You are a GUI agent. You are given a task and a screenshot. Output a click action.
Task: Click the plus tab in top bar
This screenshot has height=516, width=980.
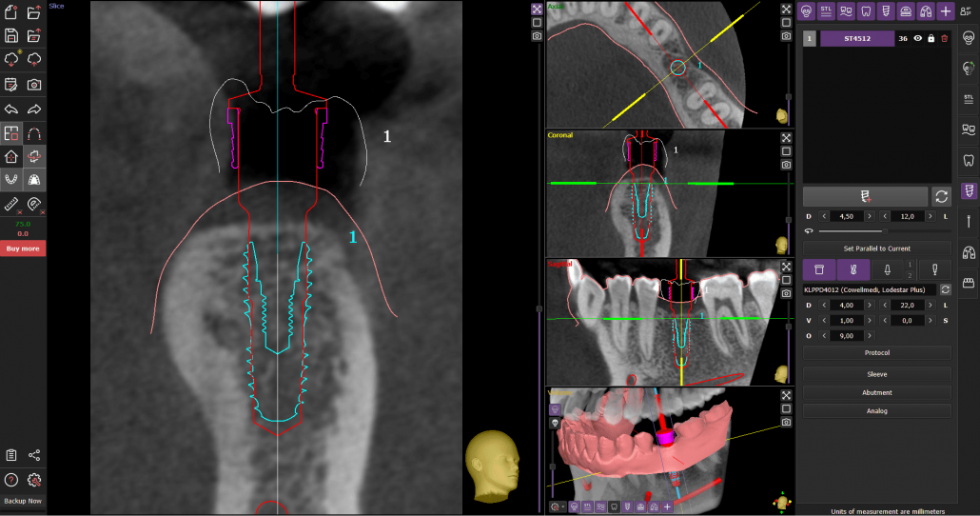(946, 10)
